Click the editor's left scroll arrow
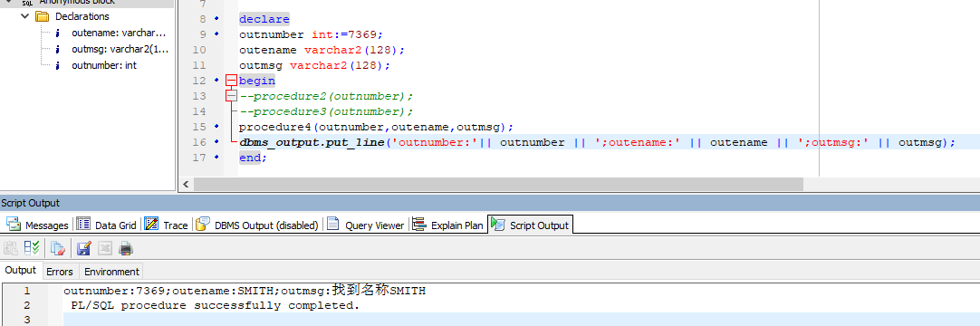Viewport: 980px width, 326px height. [x=186, y=184]
